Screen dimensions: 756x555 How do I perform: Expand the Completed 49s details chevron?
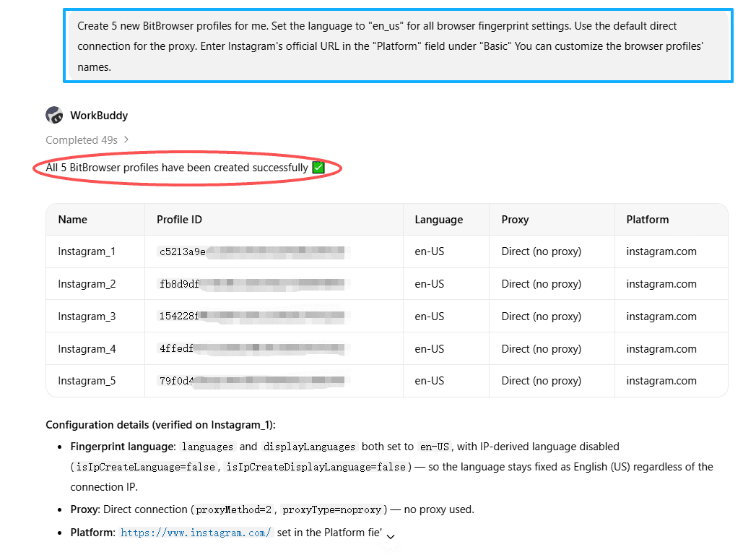[126, 139]
